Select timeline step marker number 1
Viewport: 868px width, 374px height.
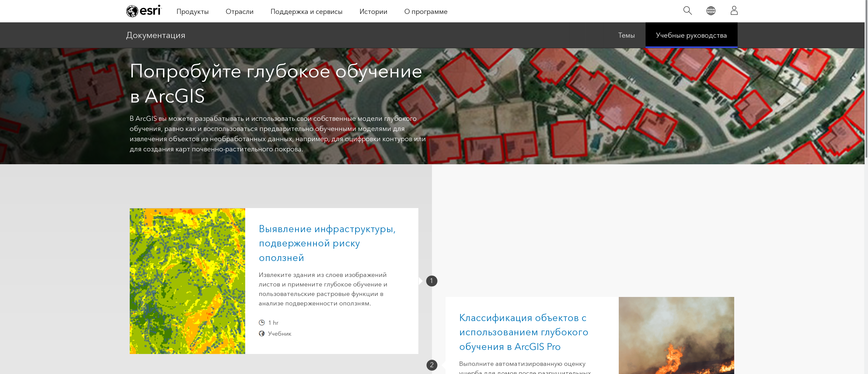[432, 281]
